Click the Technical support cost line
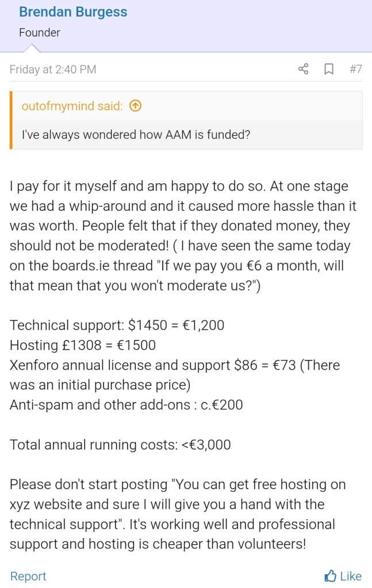This screenshot has width=372, height=588. tap(117, 325)
